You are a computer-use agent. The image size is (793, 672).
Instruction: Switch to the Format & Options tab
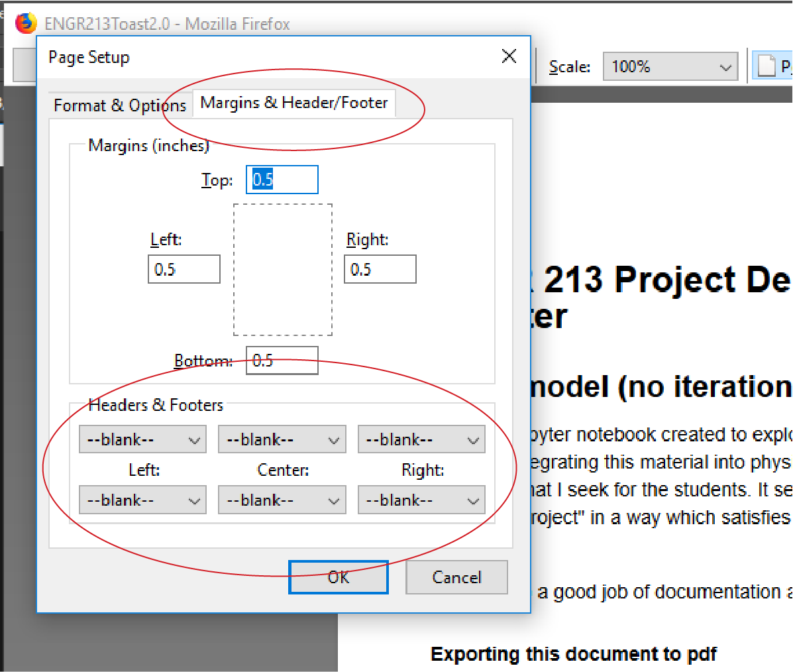tap(120, 105)
